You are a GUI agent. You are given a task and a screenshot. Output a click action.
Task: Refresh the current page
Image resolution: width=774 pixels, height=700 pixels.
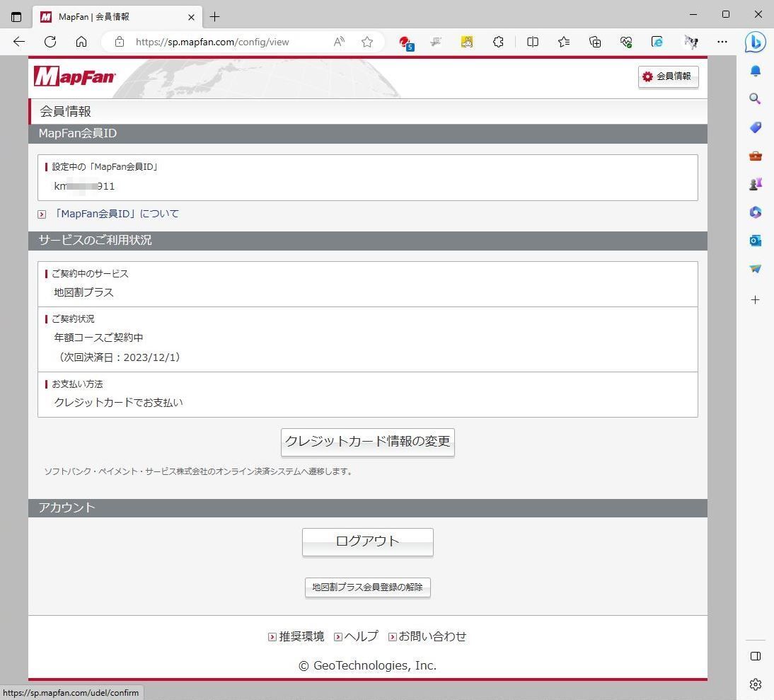(50, 42)
